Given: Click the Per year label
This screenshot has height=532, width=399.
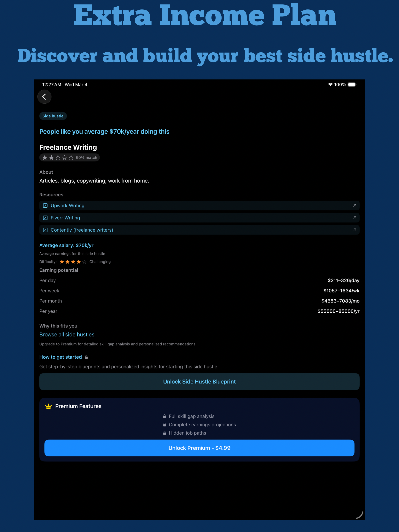Looking at the screenshot, I should tap(48, 311).
